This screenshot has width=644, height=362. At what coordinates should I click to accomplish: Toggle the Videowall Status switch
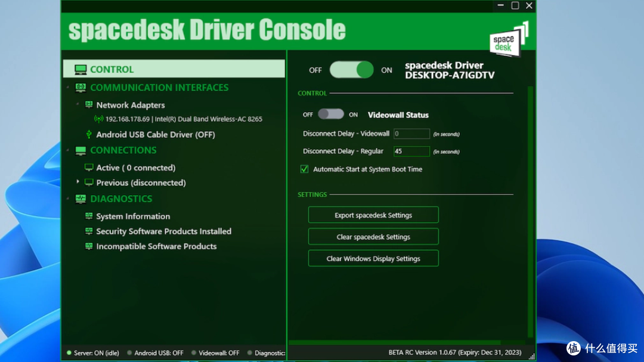331,115
